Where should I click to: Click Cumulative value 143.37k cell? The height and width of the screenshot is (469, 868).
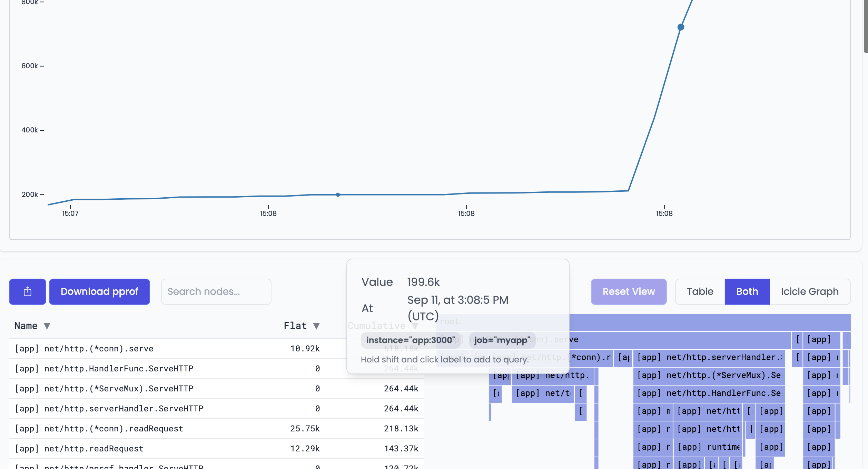click(x=401, y=448)
